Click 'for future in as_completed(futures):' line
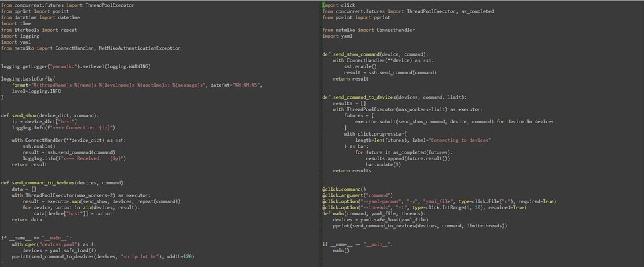 pyautogui.click(x=404, y=152)
